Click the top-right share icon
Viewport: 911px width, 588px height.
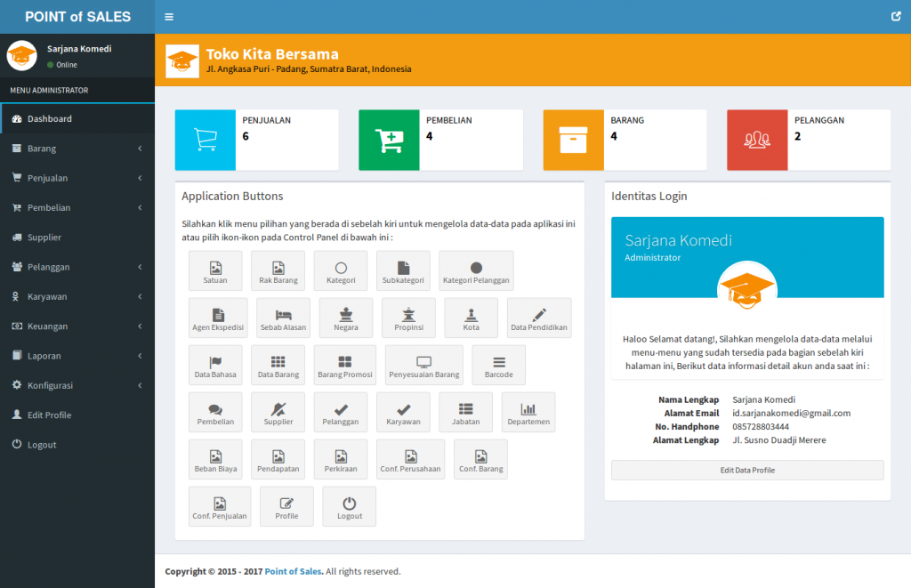[895, 17]
